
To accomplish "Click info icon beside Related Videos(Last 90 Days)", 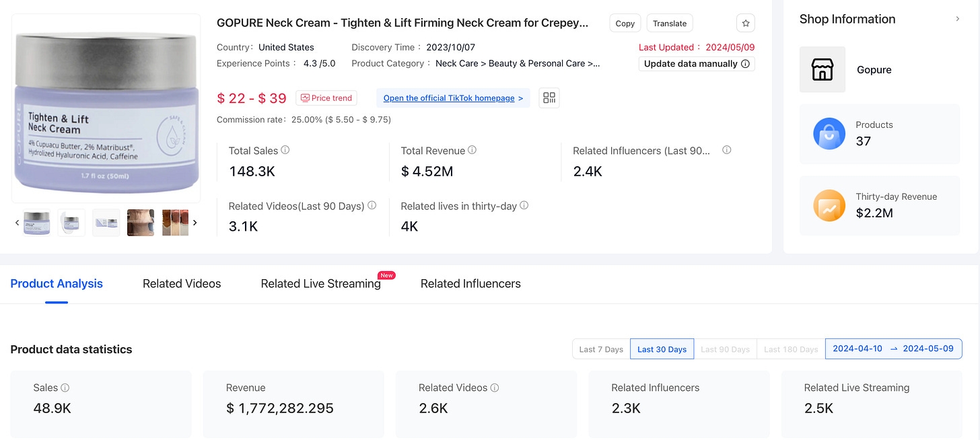I will [x=372, y=205].
